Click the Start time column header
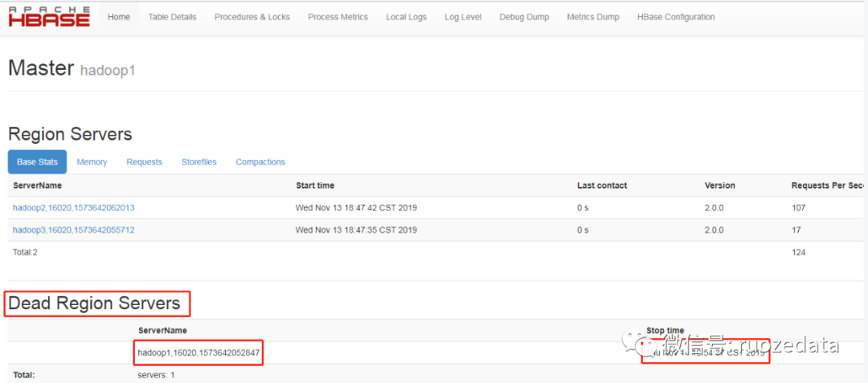 (x=315, y=185)
